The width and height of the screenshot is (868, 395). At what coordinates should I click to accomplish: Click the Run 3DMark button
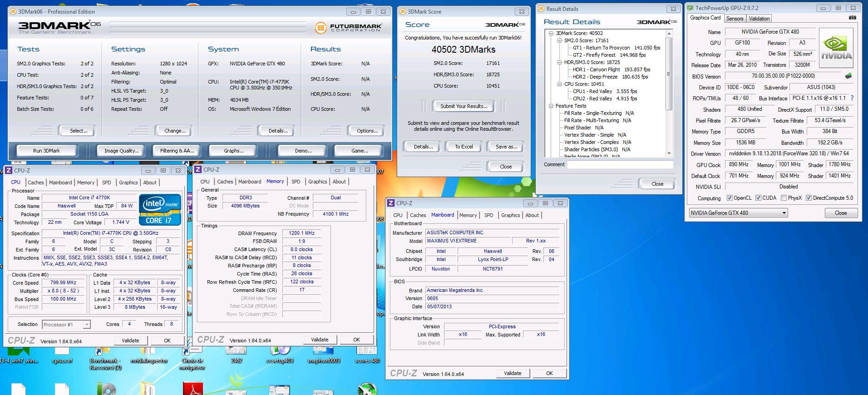[46, 151]
